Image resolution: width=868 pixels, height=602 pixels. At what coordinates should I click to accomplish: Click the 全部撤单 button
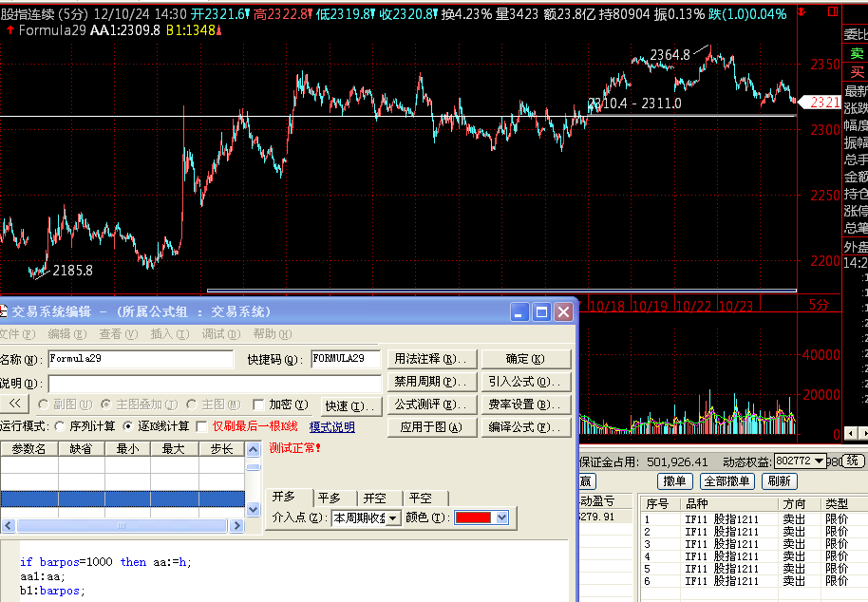[726, 480]
